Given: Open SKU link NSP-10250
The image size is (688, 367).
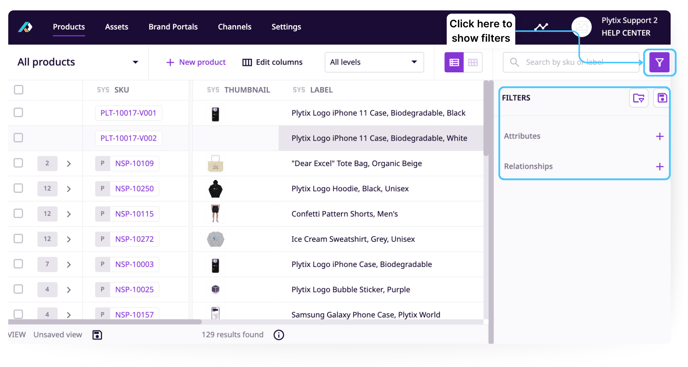Looking at the screenshot, I should pyautogui.click(x=134, y=189).
